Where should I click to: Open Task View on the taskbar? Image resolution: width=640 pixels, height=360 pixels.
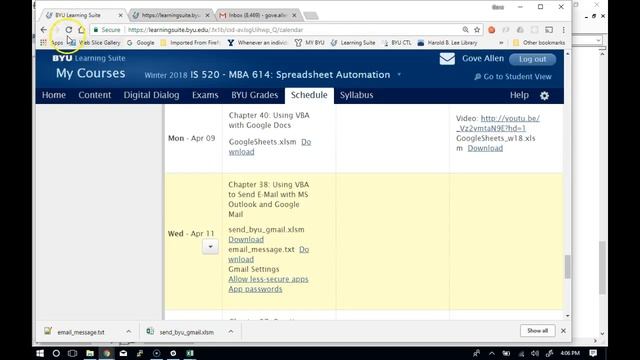[73, 353]
